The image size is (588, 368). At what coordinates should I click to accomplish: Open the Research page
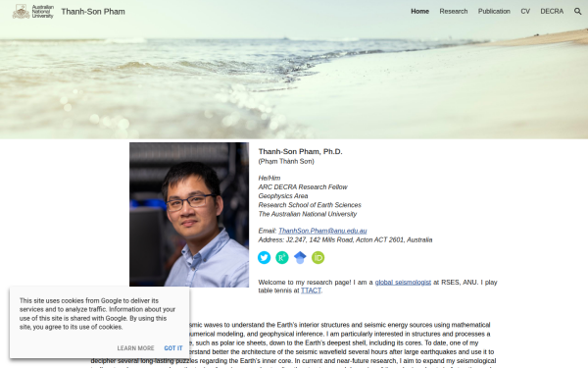pyautogui.click(x=454, y=11)
